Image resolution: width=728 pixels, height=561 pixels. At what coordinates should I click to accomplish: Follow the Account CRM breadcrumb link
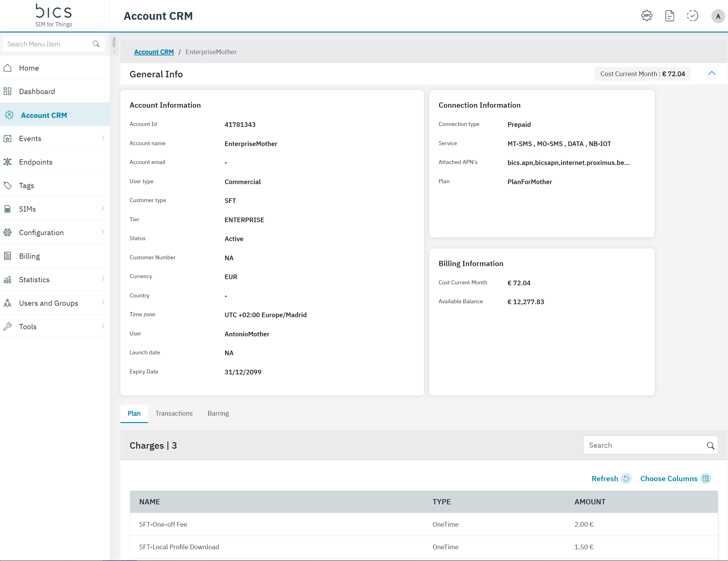[x=154, y=52]
